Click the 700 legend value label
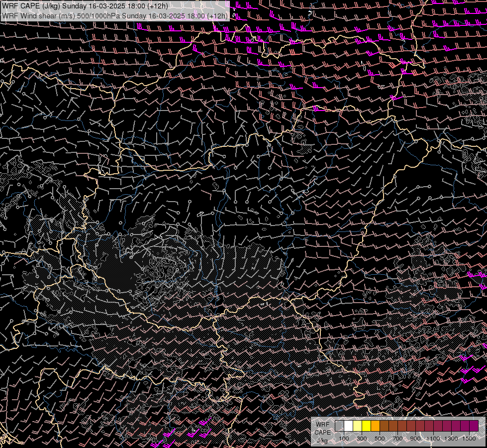 (397, 439)
